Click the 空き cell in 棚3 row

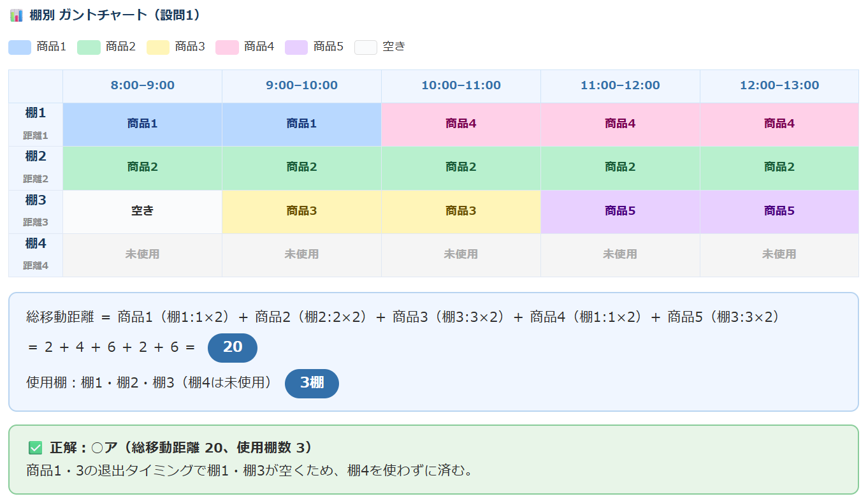(x=142, y=211)
